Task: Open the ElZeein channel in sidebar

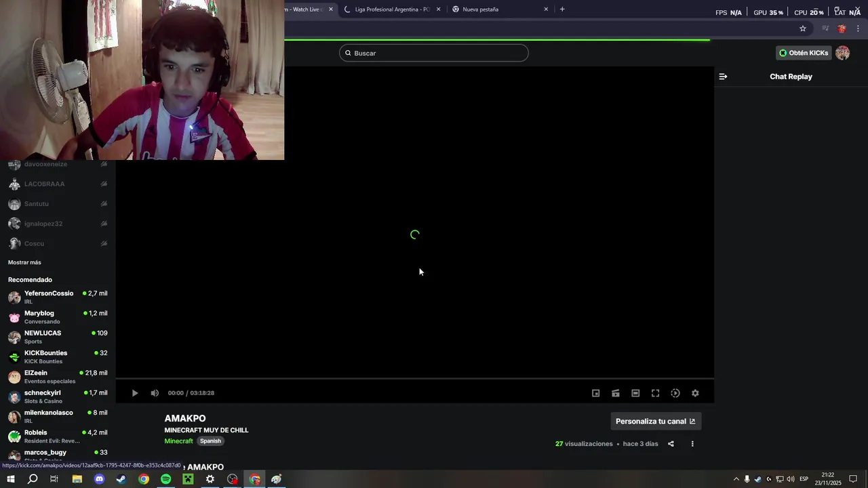Action: click(58, 377)
